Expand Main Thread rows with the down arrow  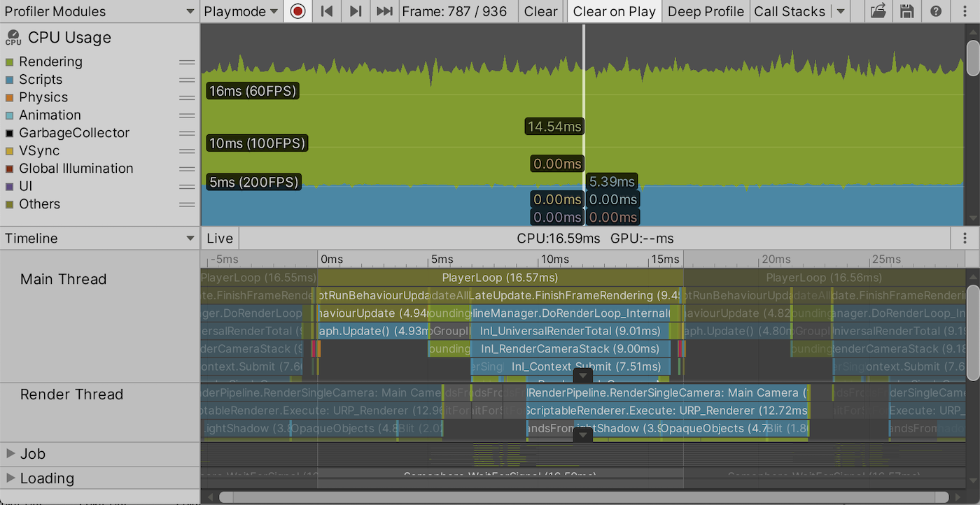click(x=582, y=376)
